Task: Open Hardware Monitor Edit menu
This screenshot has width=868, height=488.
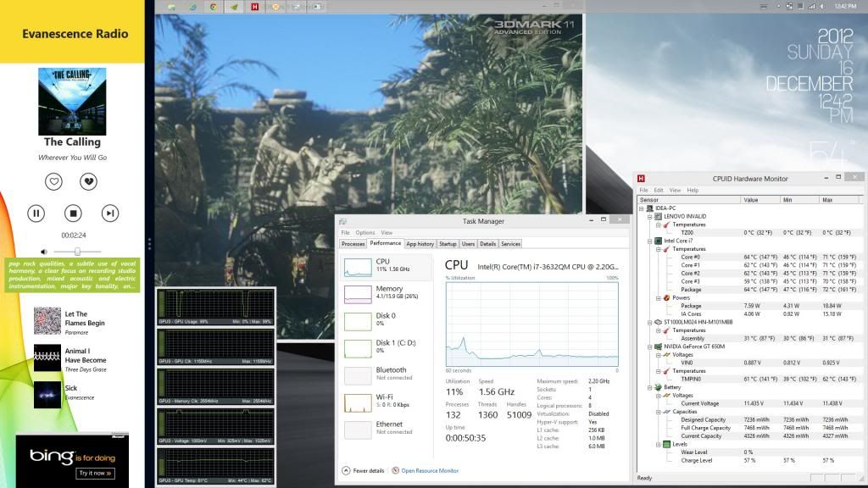Action: (x=658, y=190)
